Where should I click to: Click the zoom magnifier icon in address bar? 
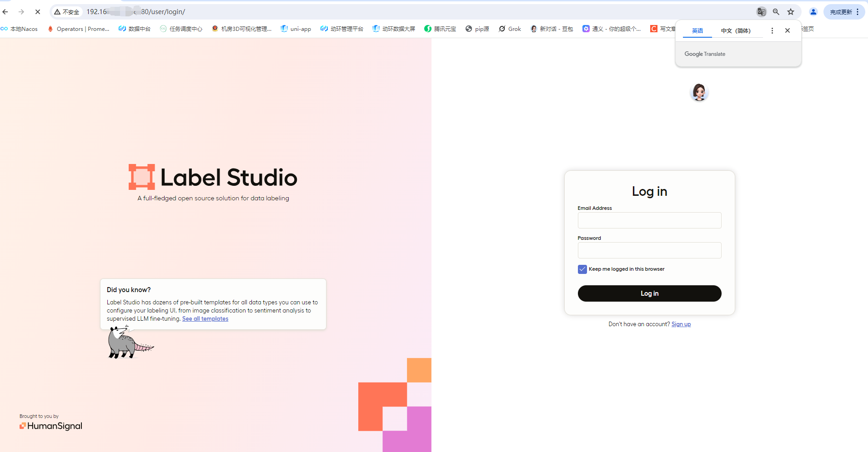coord(776,12)
